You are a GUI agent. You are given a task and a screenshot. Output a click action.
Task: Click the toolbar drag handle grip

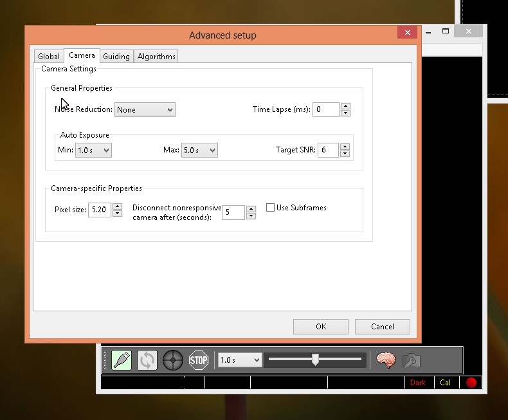coord(105,360)
